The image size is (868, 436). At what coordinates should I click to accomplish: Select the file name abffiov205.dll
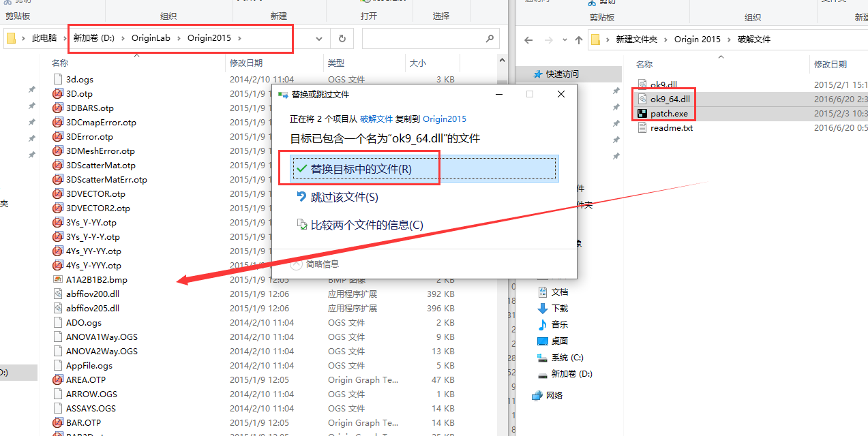coord(93,309)
